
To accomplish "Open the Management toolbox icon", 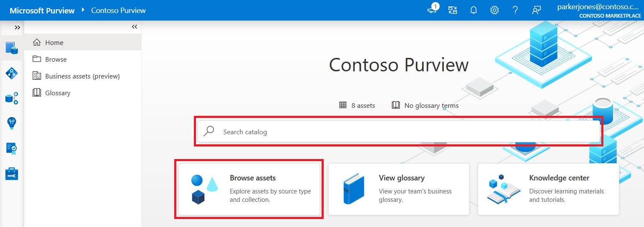I will coord(11,174).
